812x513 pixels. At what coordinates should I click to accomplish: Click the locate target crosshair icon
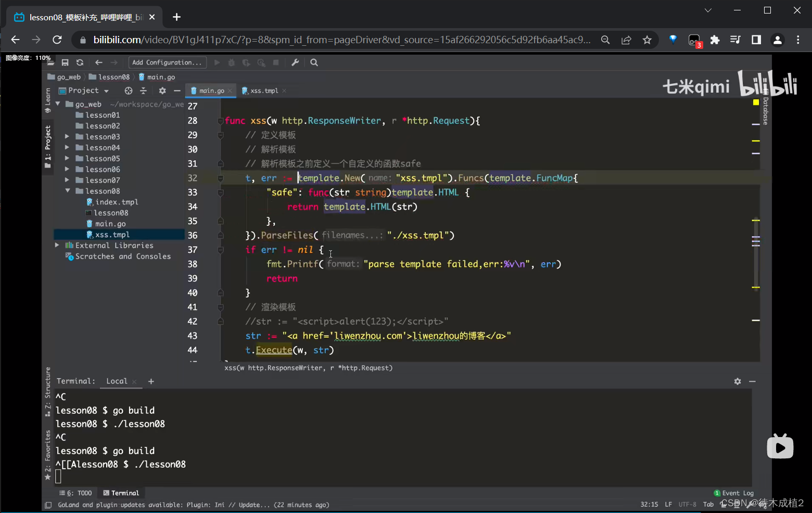click(x=129, y=91)
